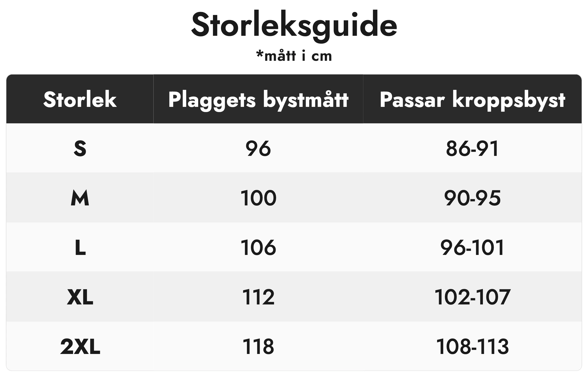Click the mått i cm subtitle
The width and height of the screenshot is (588, 377).
(x=294, y=56)
